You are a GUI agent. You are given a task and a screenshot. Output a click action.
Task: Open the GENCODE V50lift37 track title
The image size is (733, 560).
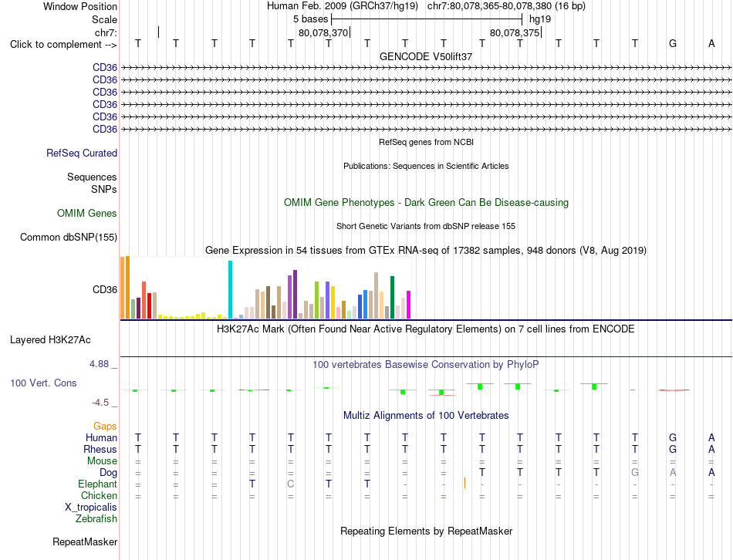click(x=426, y=56)
